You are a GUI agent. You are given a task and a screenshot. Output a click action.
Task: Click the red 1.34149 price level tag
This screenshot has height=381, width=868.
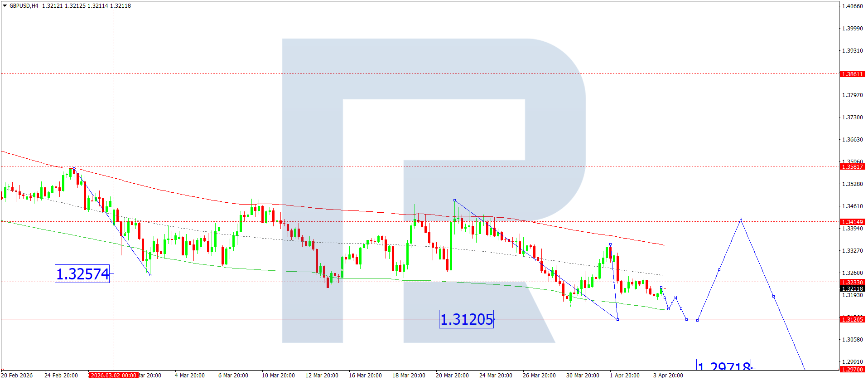click(x=852, y=222)
